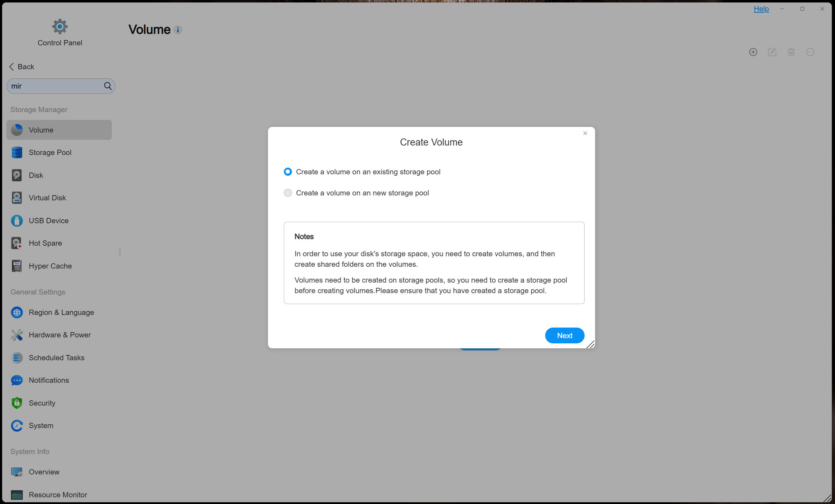This screenshot has height=504, width=835.
Task: Click the sidebar search input field
Action: click(55, 86)
